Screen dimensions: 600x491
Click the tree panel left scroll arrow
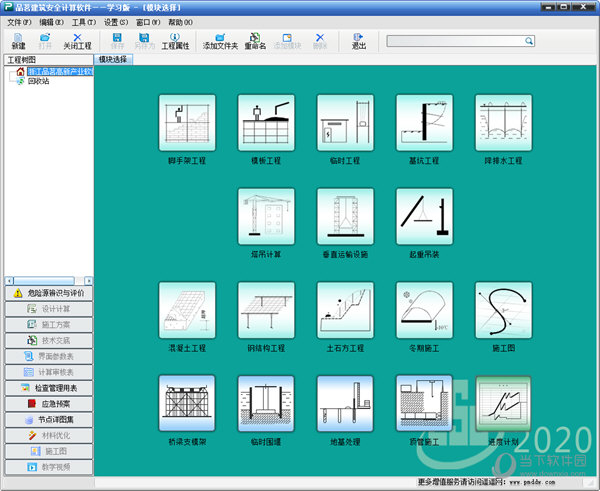(x=9, y=281)
